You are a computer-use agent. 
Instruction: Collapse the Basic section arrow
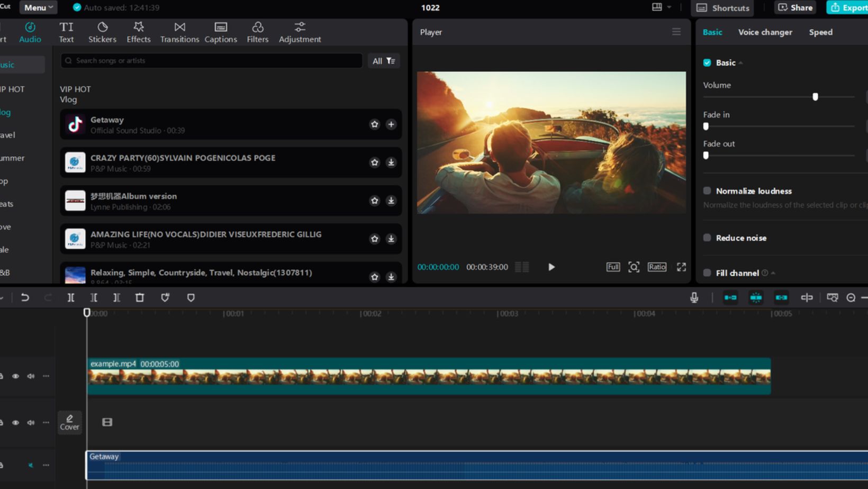(741, 63)
